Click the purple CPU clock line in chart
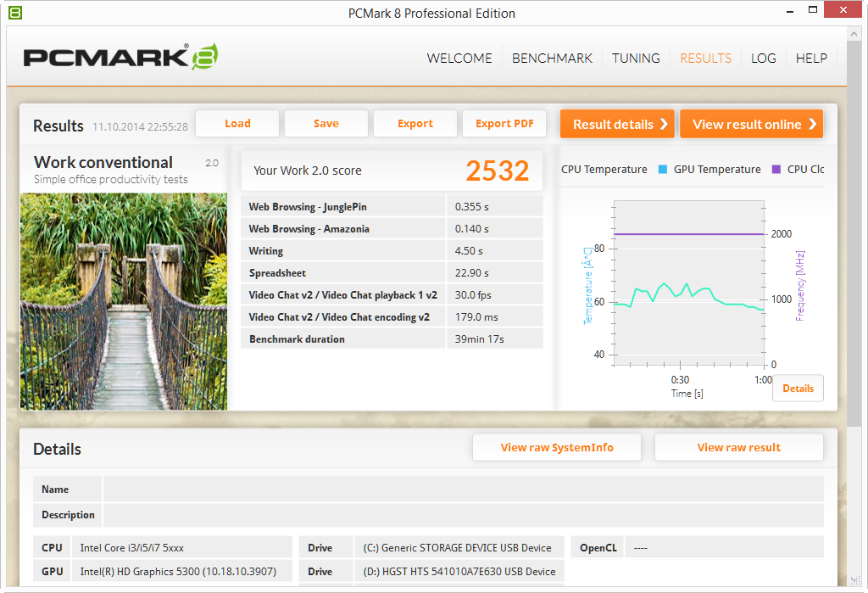This screenshot has width=868, height=593. (x=689, y=234)
